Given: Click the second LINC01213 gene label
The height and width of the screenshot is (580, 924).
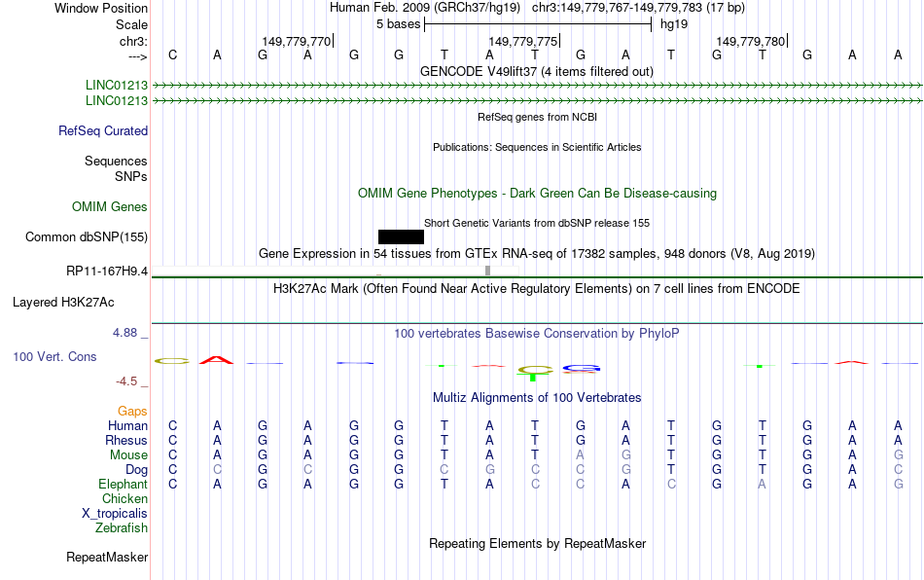Looking at the screenshot, I should [x=116, y=101].
